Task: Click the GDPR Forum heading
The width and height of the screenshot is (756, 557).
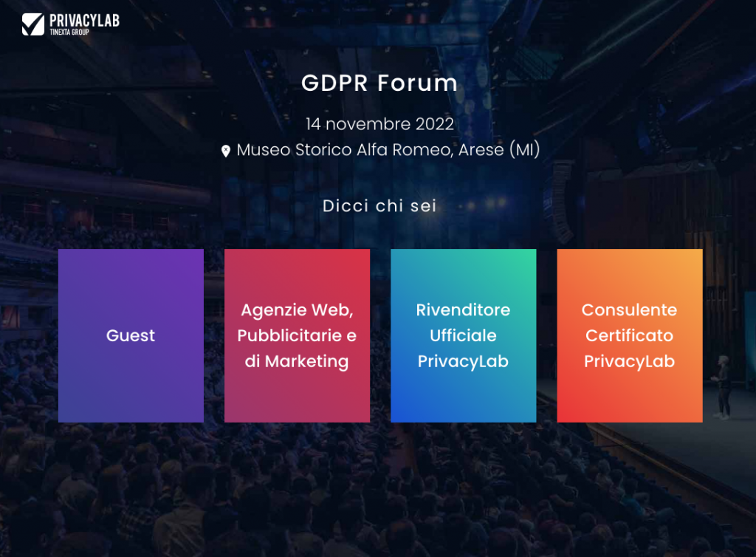Action: [379, 83]
